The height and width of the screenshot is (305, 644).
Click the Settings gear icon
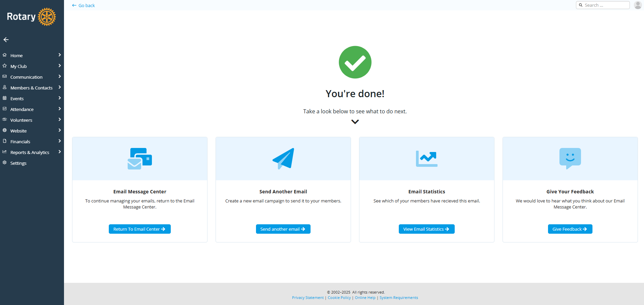[4, 163]
